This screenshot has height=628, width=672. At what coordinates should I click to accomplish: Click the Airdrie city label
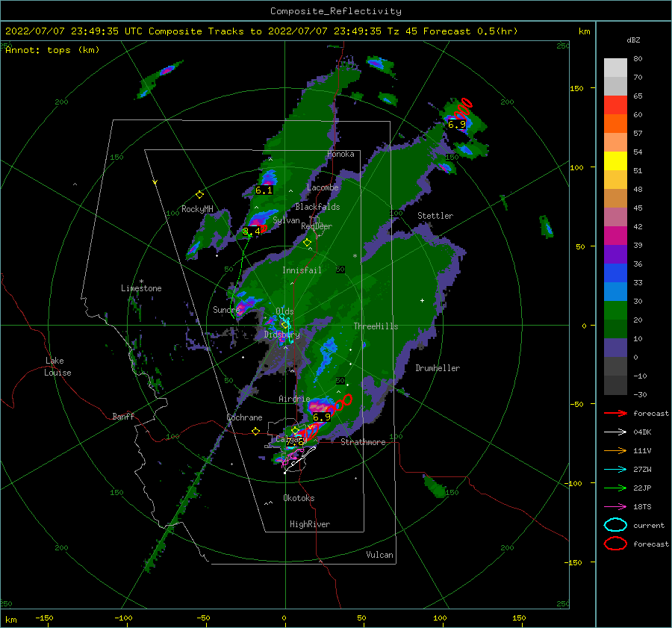pyautogui.click(x=294, y=399)
